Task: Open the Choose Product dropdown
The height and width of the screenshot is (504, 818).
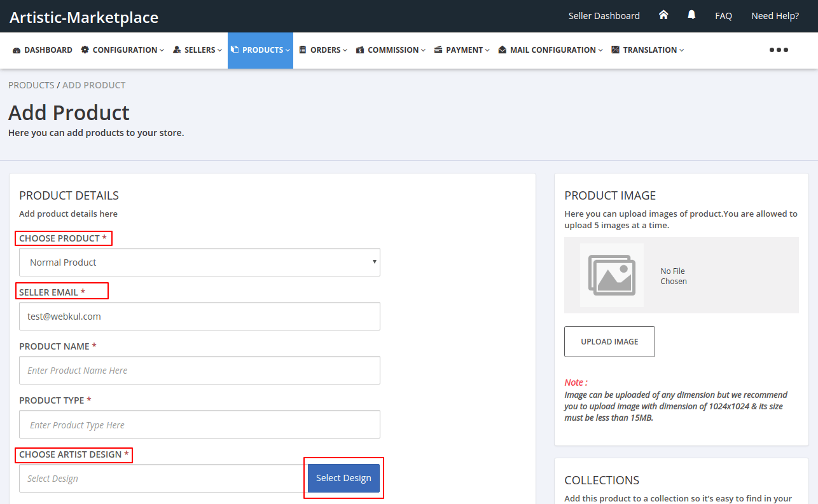Action: 199,262
